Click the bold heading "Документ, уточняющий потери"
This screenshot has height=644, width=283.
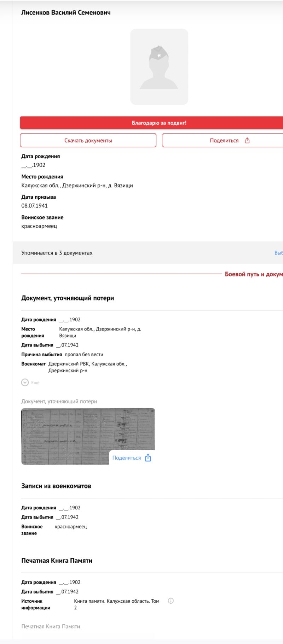68,298
